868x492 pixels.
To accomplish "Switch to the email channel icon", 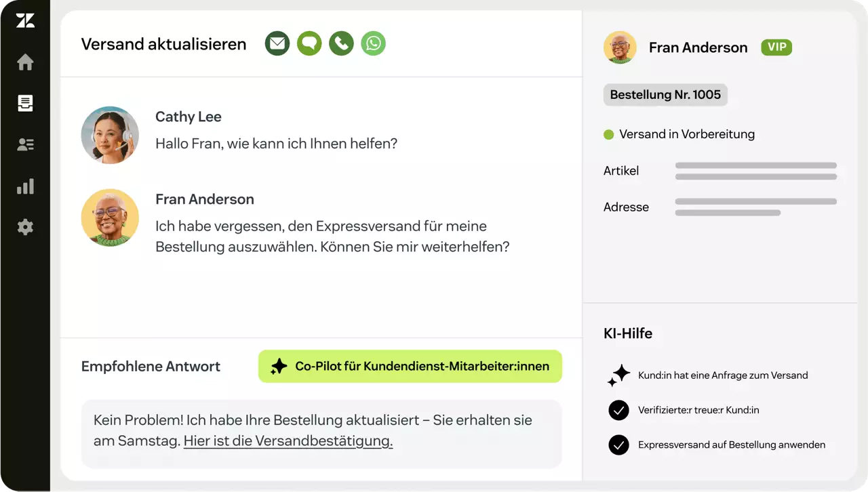I will point(277,43).
